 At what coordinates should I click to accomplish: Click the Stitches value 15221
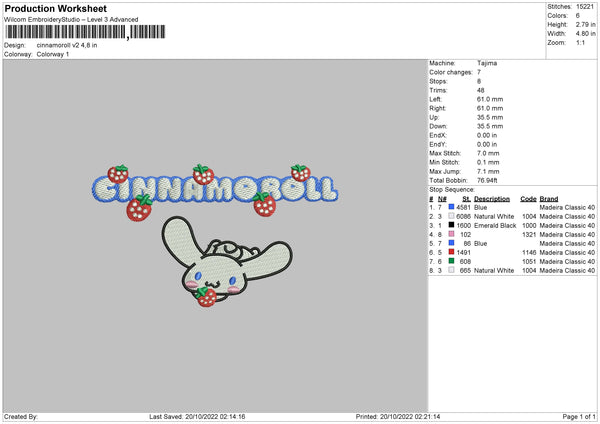click(585, 7)
